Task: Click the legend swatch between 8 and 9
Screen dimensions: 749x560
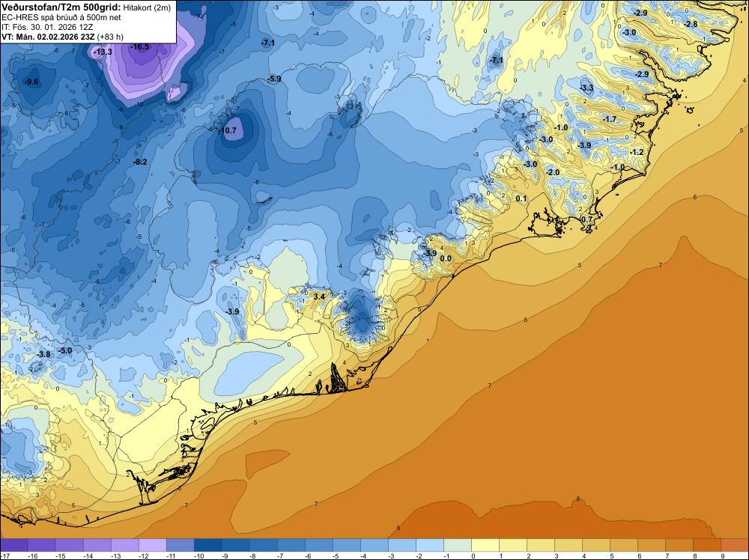Action: [707, 545]
